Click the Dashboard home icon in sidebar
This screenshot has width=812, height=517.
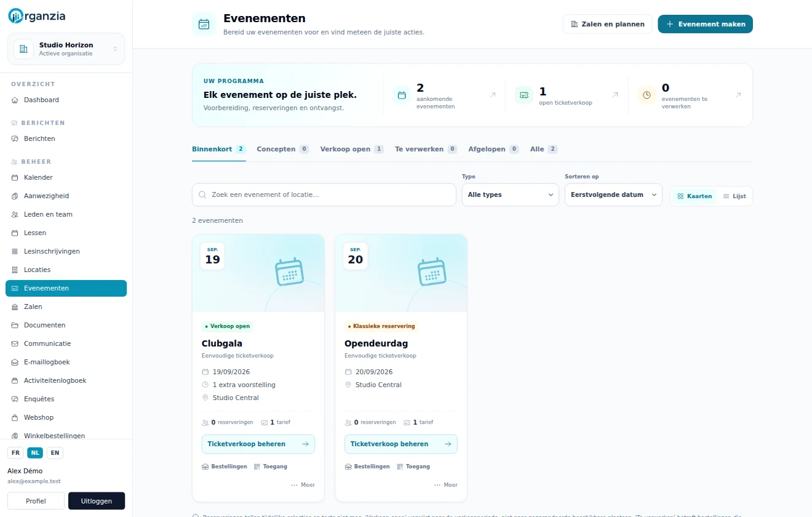(x=15, y=100)
